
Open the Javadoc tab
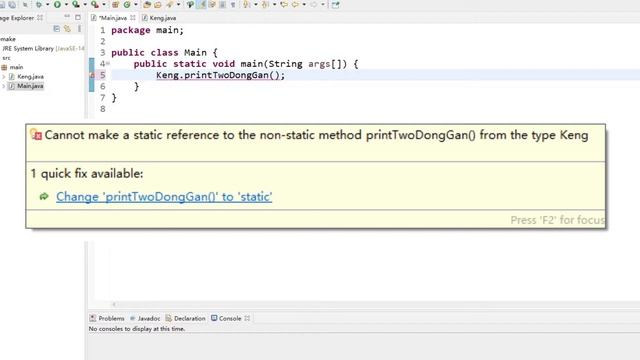145,318
